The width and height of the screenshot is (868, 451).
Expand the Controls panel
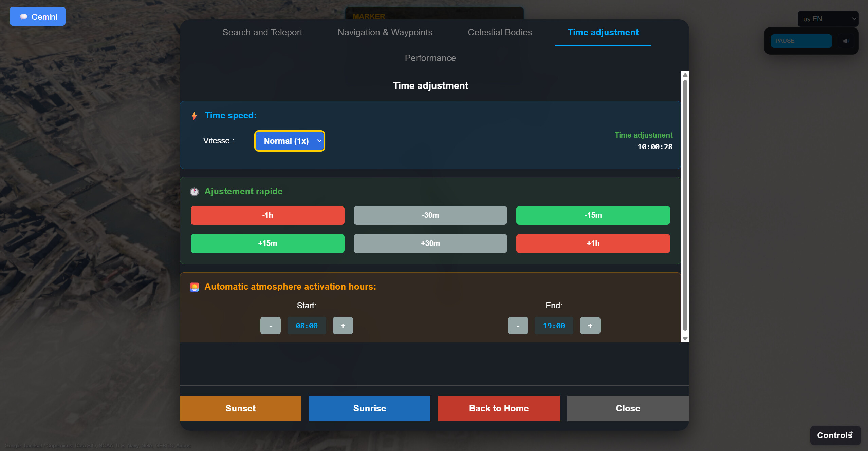(835, 435)
